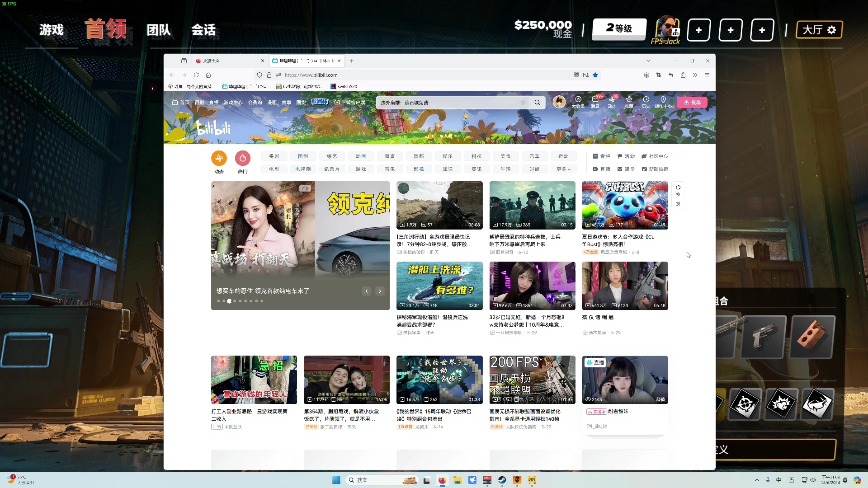868x488 pixels.
Task: Open the 三角洲行动 video thumbnail
Action: click(439, 205)
